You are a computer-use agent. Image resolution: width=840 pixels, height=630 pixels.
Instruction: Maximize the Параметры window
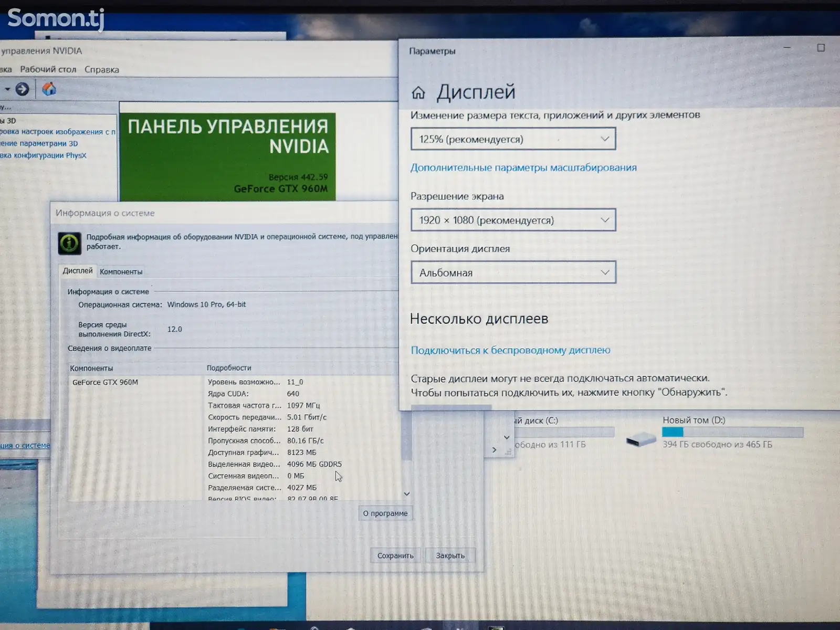(x=821, y=48)
